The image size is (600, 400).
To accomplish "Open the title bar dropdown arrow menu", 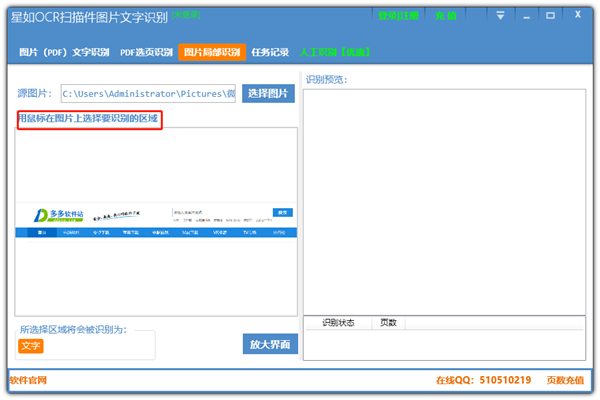I will point(500,16).
